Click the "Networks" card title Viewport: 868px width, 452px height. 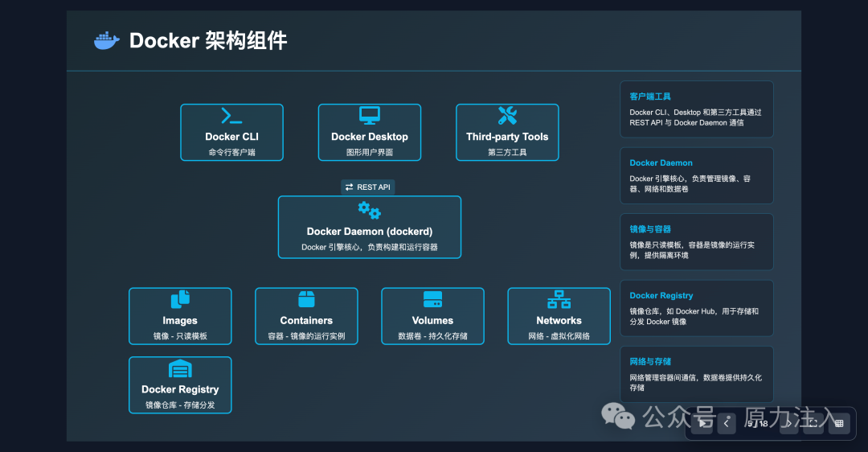[x=559, y=321]
